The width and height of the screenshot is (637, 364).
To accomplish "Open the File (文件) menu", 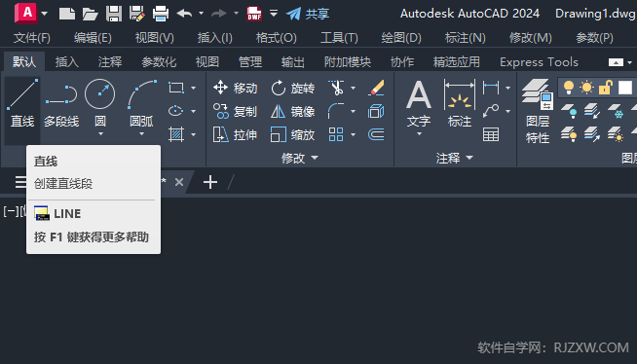I will 32,38.
